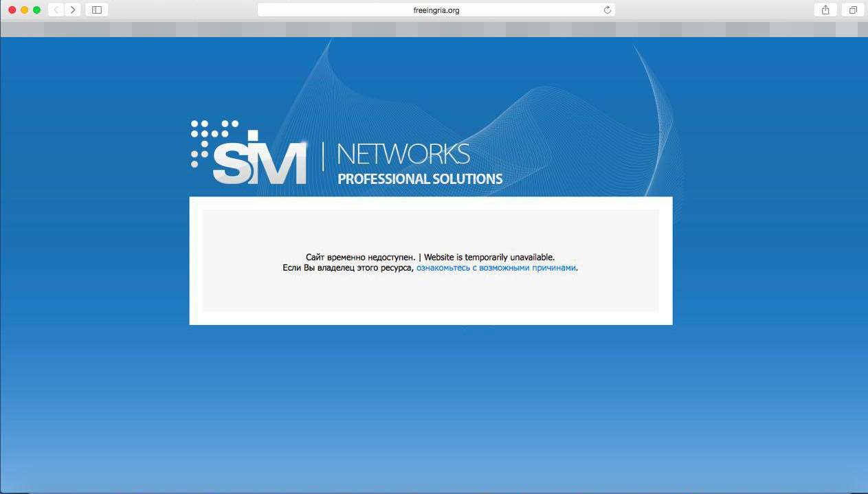
Task: Click the PROFESSIONAL SOLUTIONS tagline
Action: tap(420, 179)
